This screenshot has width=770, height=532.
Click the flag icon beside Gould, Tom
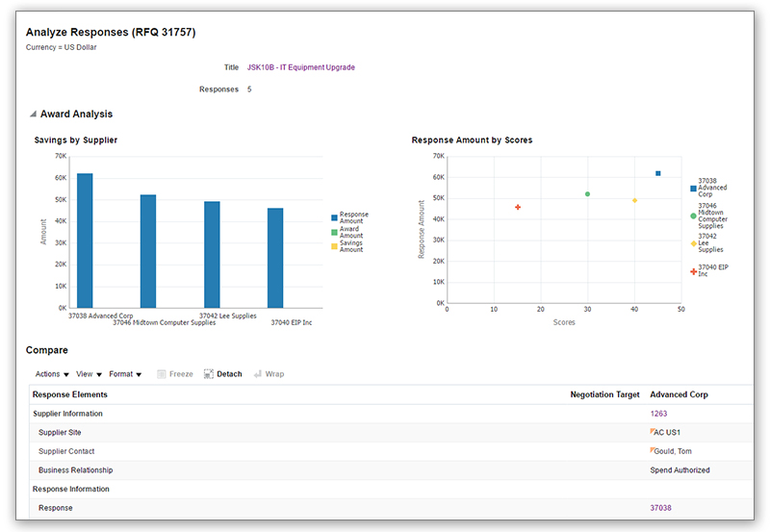[654, 450]
